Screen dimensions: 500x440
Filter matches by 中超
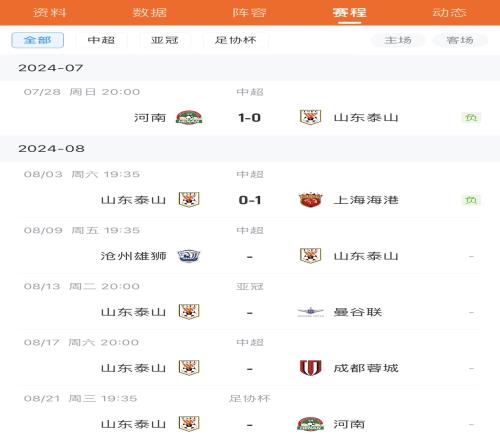click(101, 40)
